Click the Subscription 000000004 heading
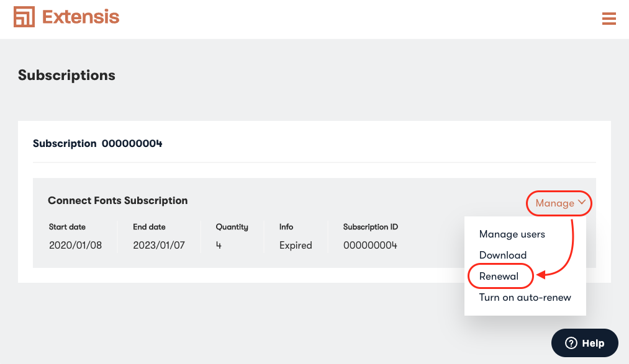 tap(97, 143)
